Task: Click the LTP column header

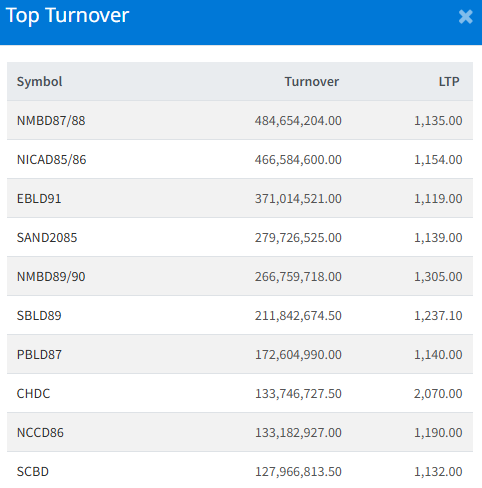Action: click(449, 82)
